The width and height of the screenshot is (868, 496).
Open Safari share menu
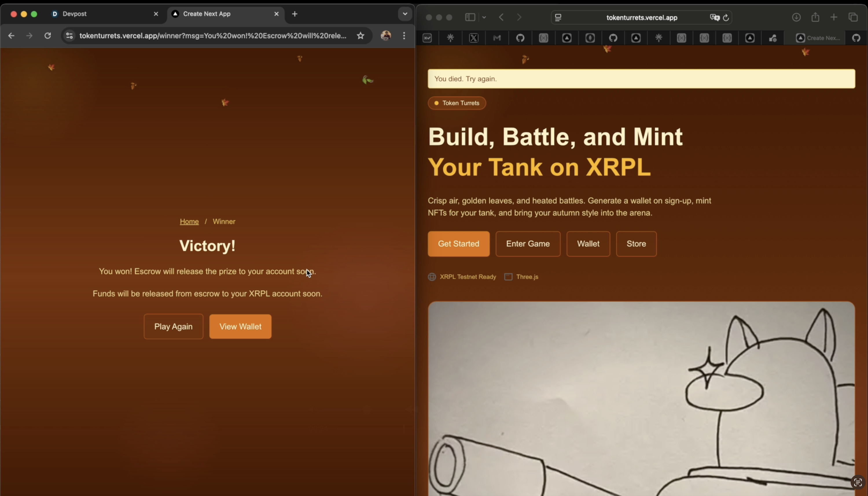click(815, 17)
